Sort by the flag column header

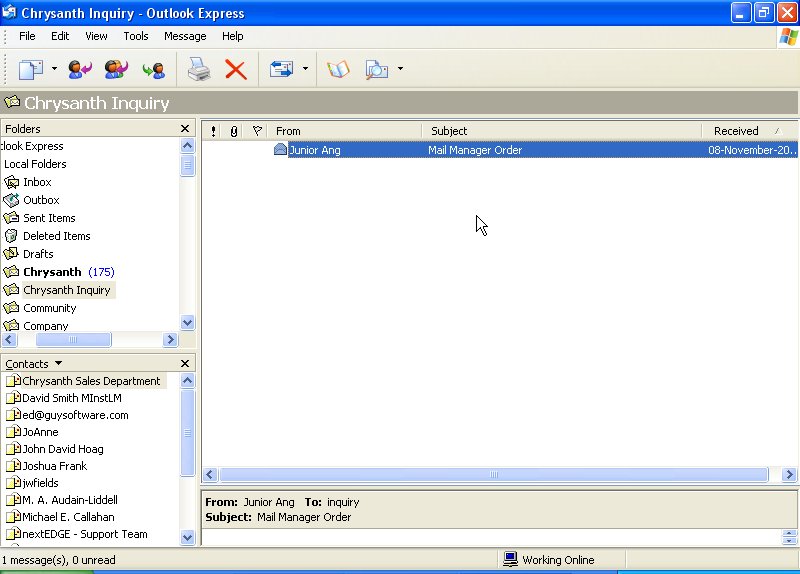click(x=257, y=131)
